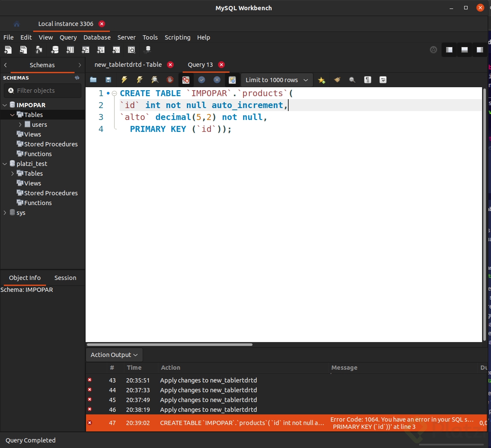Switch to new_tablertdrtd - Table tab
The height and width of the screenshot is (448, 491).
point(128,65)
